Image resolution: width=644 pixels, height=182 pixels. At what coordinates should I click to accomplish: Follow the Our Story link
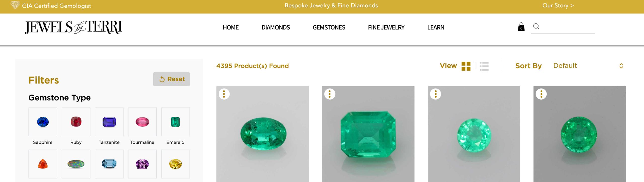pyautogui.click(x=558, y=6)
